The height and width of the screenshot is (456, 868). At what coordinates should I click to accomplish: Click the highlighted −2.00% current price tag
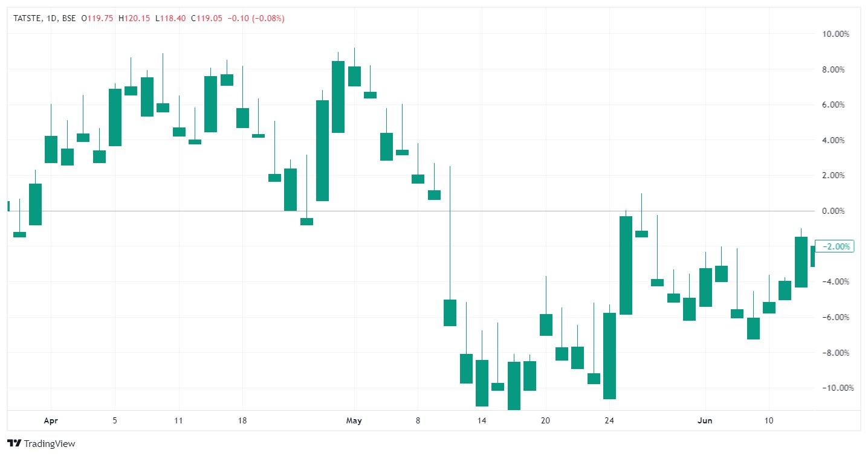834,246
